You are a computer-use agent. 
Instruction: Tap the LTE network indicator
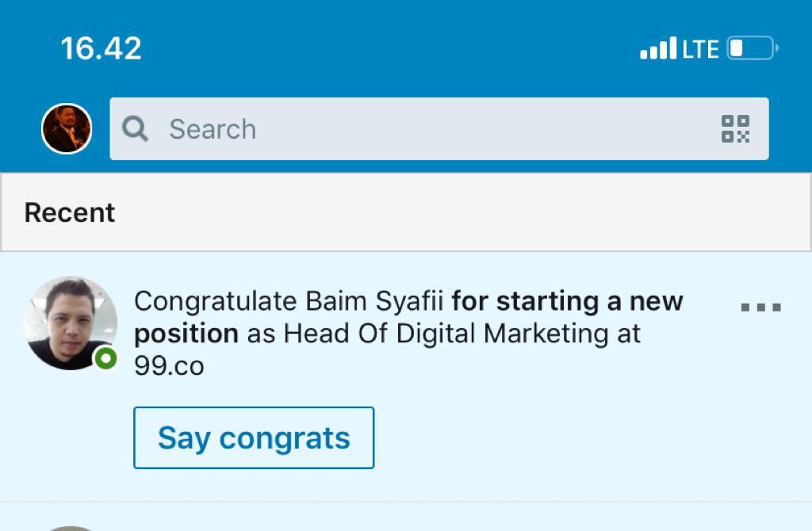[700, 49]
